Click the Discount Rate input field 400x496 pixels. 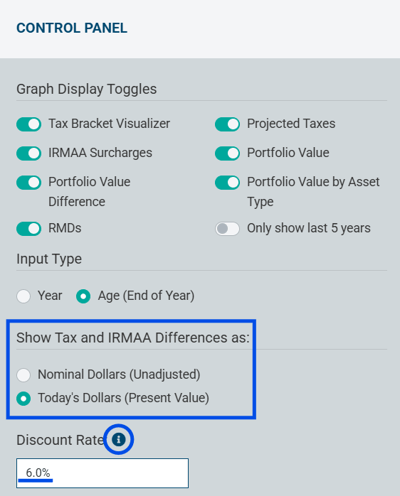102,473
